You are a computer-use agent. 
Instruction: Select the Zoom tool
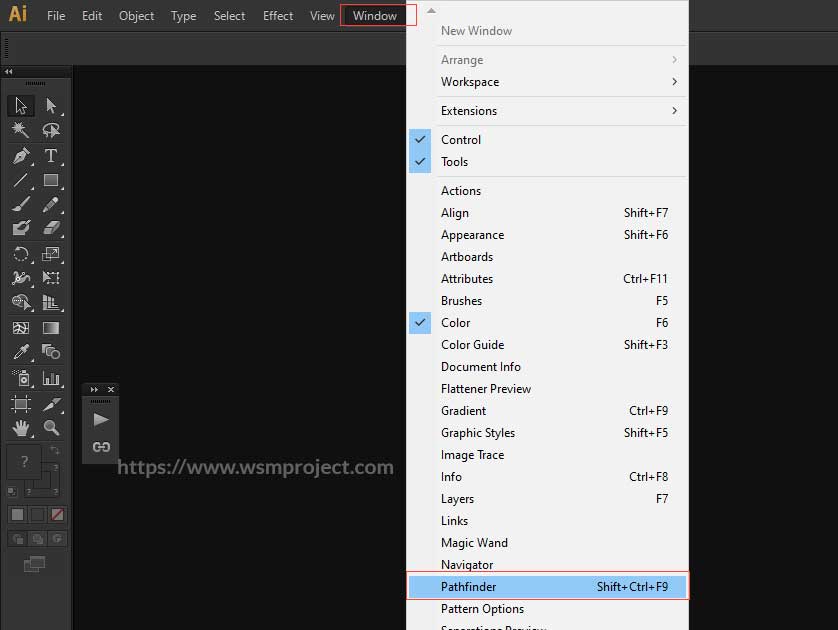click(52, 428)
